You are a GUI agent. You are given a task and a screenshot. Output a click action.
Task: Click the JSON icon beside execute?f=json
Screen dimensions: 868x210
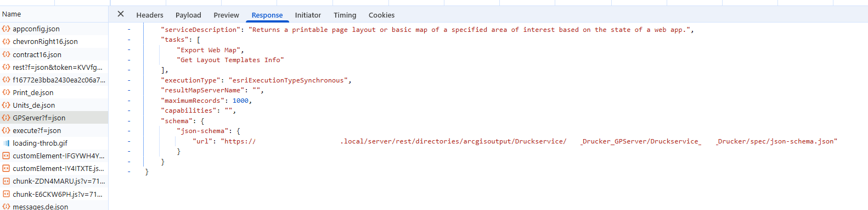(x=6, y=130)
